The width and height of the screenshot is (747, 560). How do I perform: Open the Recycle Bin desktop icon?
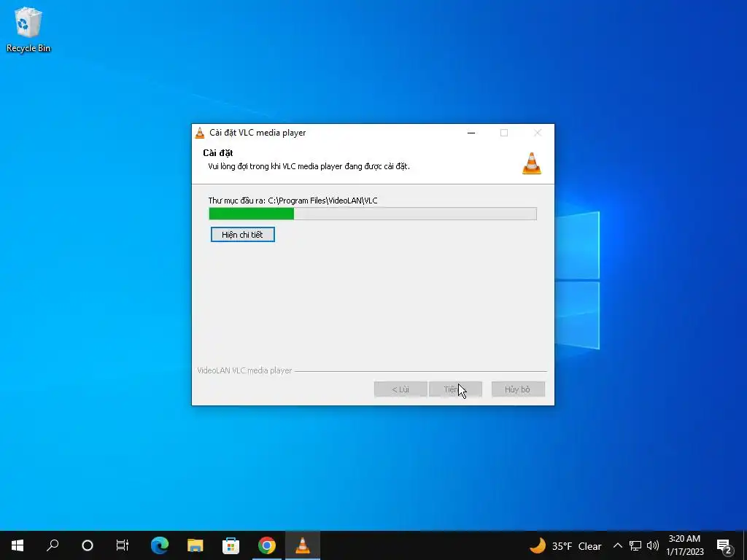tap(28, 29)
